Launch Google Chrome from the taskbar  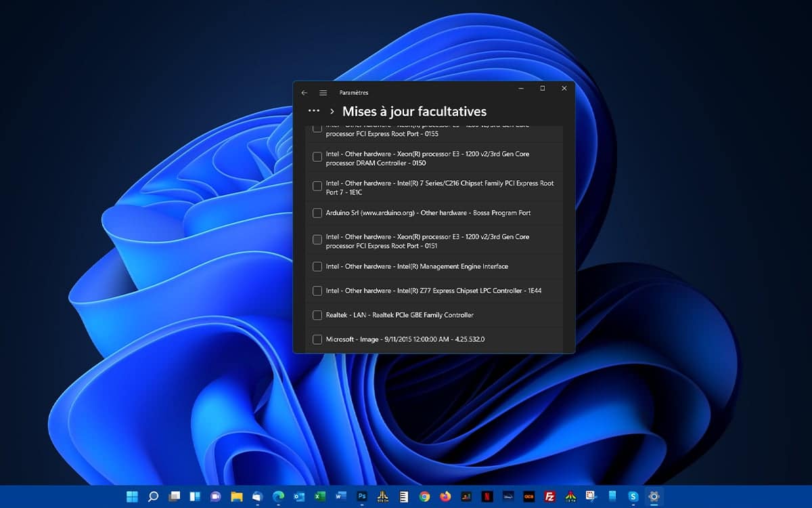(x=424, y=496)
